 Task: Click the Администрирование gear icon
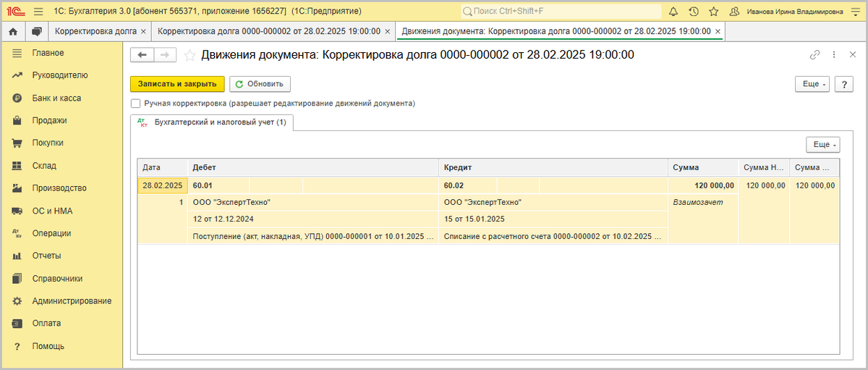(x=17, y=300)
